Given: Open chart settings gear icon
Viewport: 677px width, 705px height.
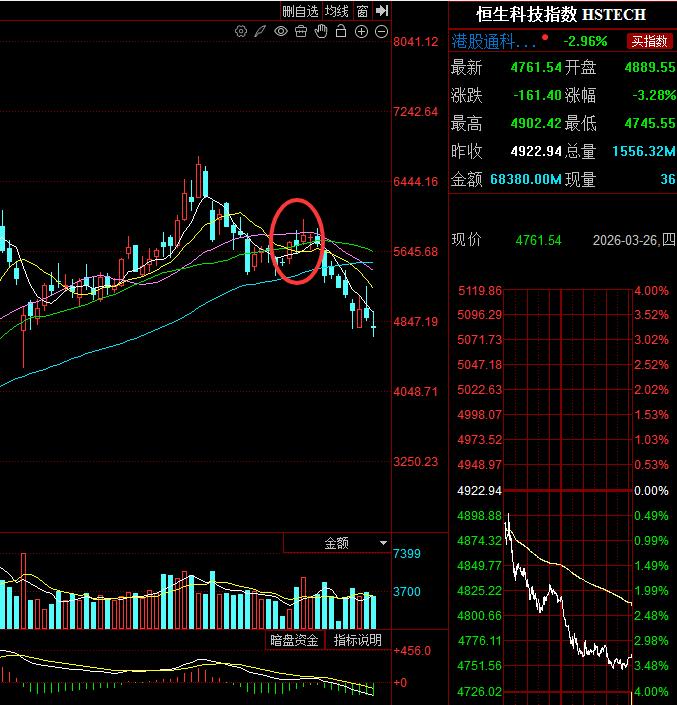Looking at the screenshot, I should (x=241, y=31).
